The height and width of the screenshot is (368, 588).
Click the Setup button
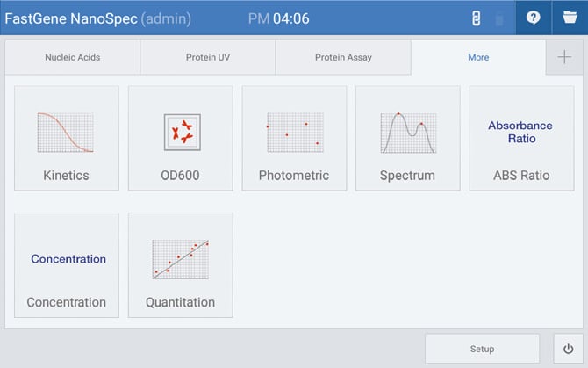482,349
